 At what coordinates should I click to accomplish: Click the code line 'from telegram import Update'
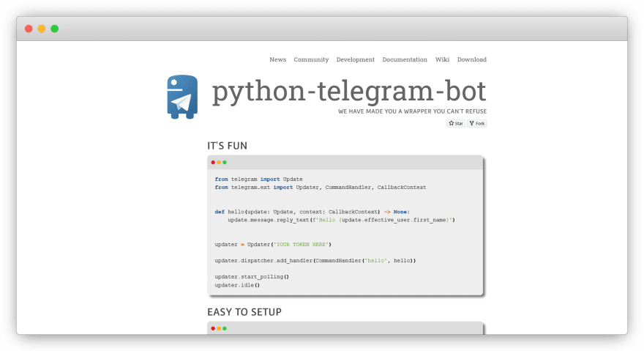tap(259, 180)
